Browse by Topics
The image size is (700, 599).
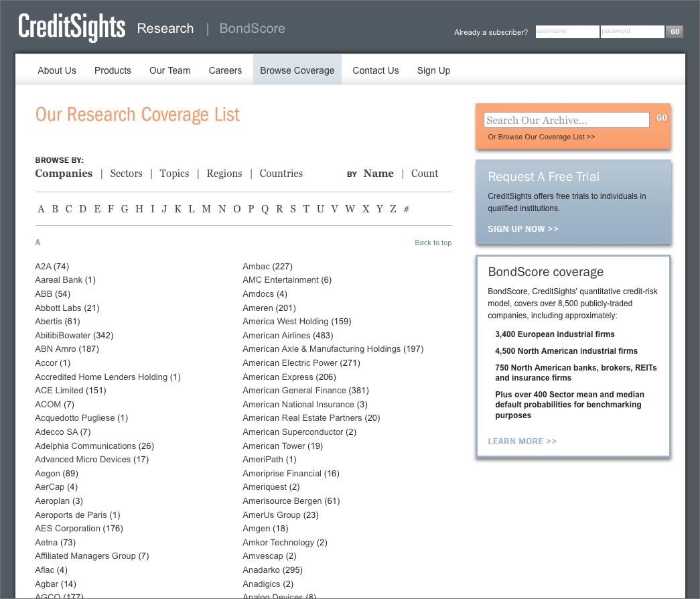(175, 174)
